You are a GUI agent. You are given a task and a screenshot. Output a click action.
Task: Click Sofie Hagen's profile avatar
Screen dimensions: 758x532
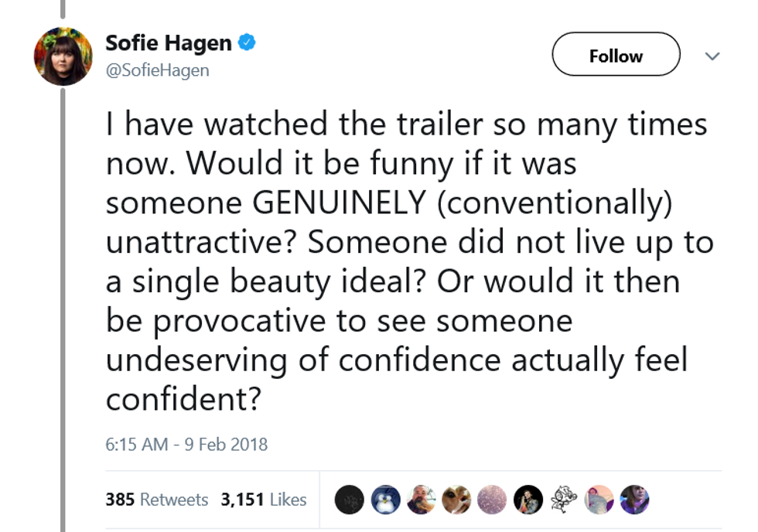[63, 56]
